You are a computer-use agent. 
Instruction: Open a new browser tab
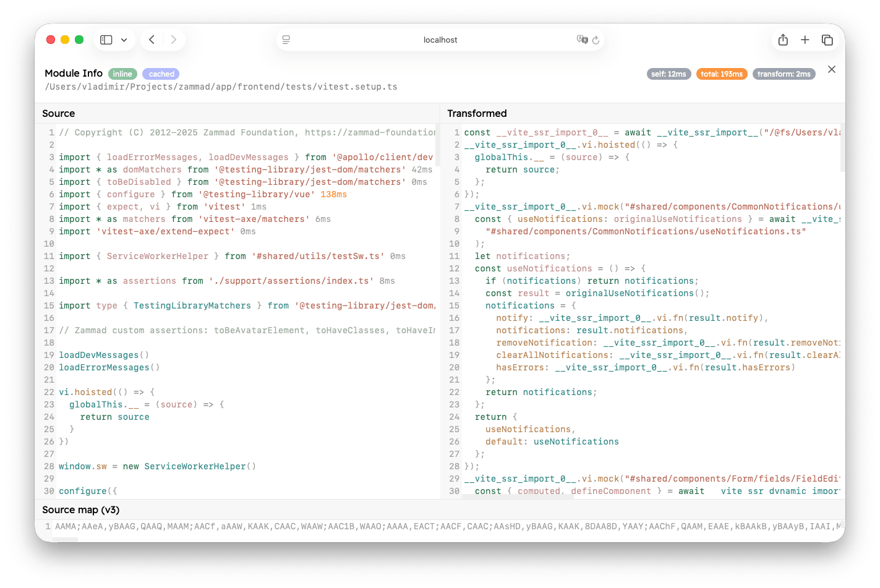click(805, 40)
